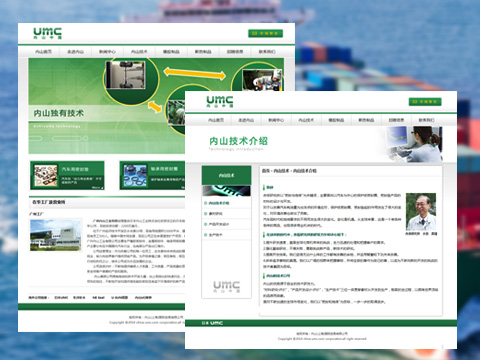
Task: Click the UMC logo on the back page
Action: tap(47, 33)
